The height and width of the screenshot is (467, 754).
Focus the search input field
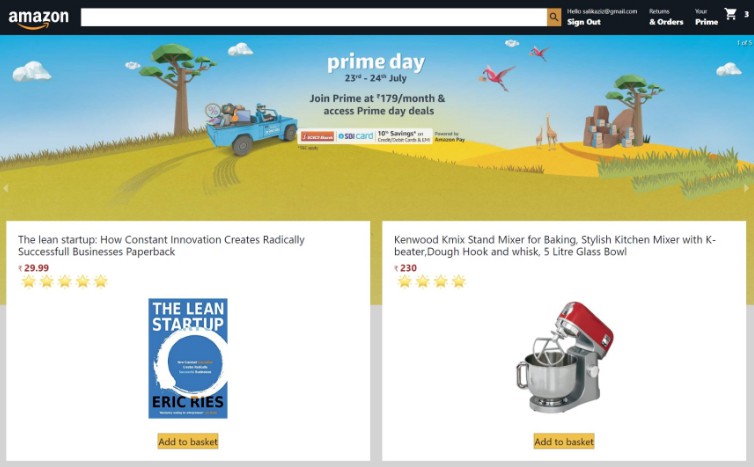[x=314, y=17]
